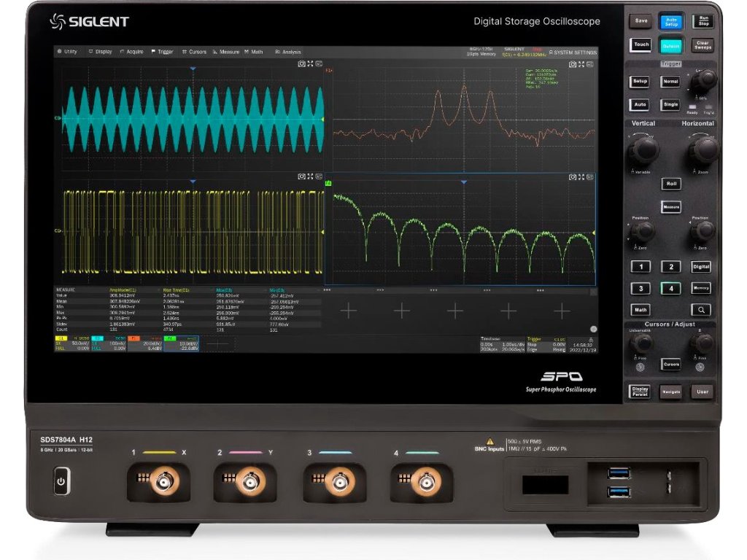Push the Vertical Position knob
This screenshot has height=560, width=747.
[642, 232]
